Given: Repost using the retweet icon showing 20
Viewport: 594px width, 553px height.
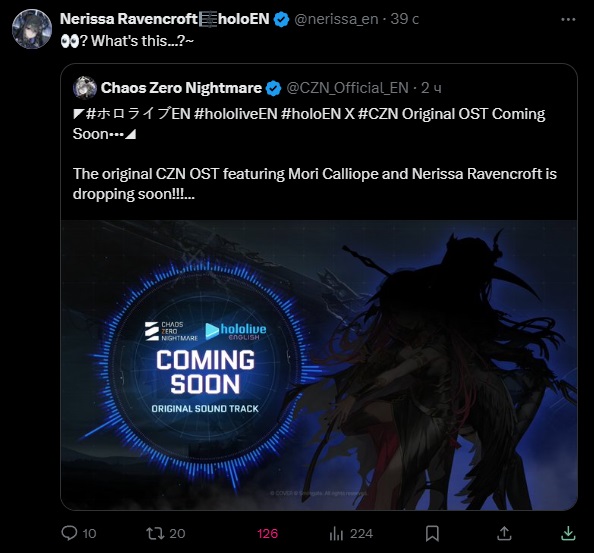Looking at the screenshot, I should click(155, 533).
